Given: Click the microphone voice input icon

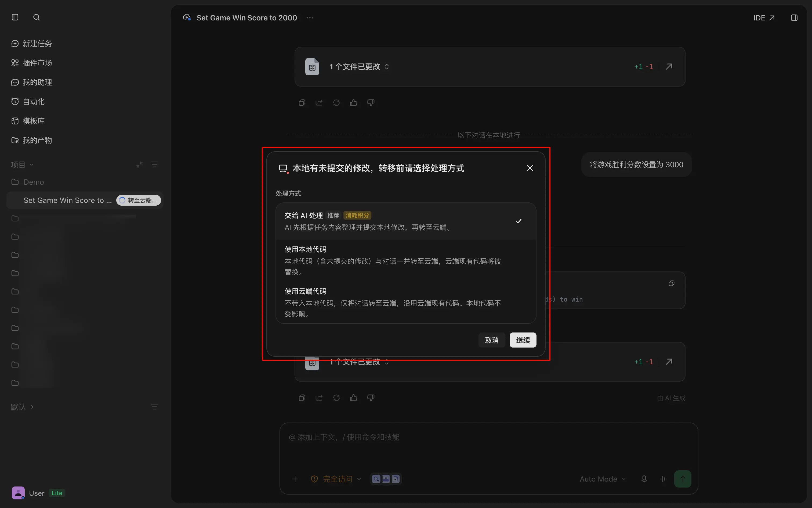Looking at the screenshot, I should (644, 479).
